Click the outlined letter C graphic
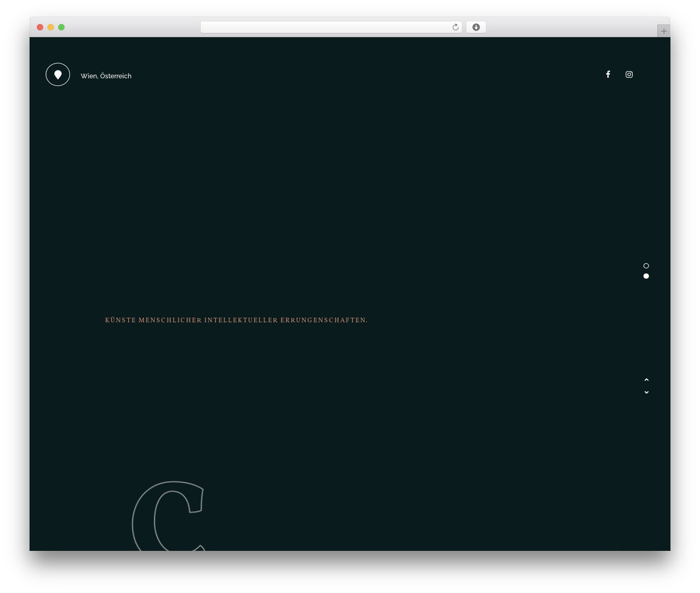Viewport: 700px width, 593px height. click(168, 516)
